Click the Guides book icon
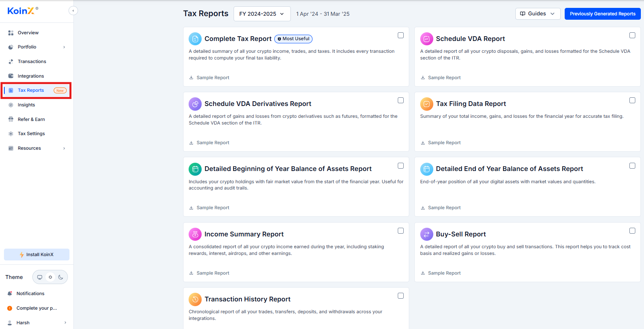The height and width of the screenshot is (329, 644). [x=522, y=13]
